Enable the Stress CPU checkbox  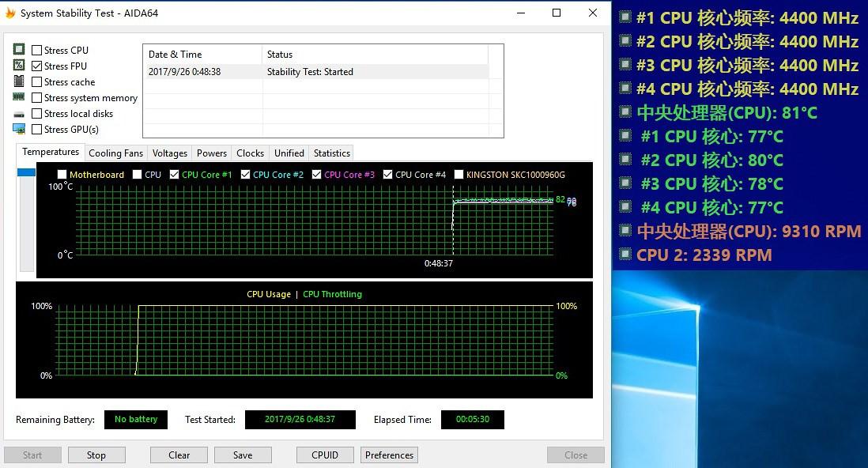pos(36,50)
